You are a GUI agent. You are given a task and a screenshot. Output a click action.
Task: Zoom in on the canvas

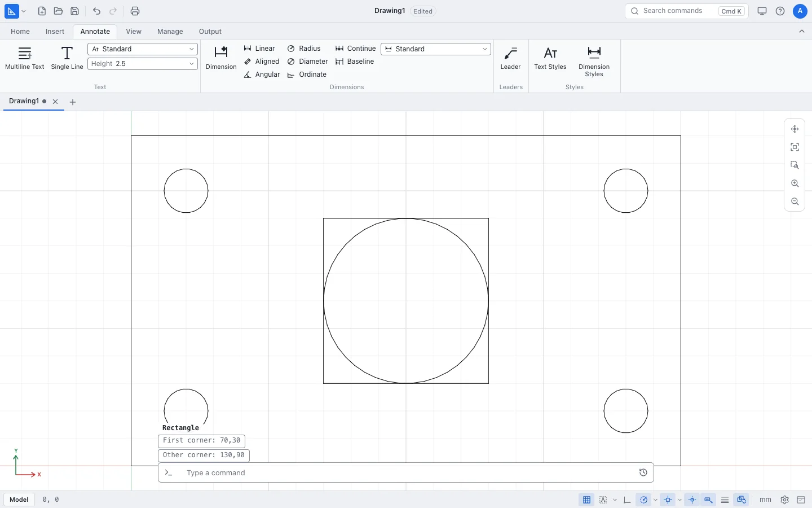pyautogui.click(x=795, y=183)
